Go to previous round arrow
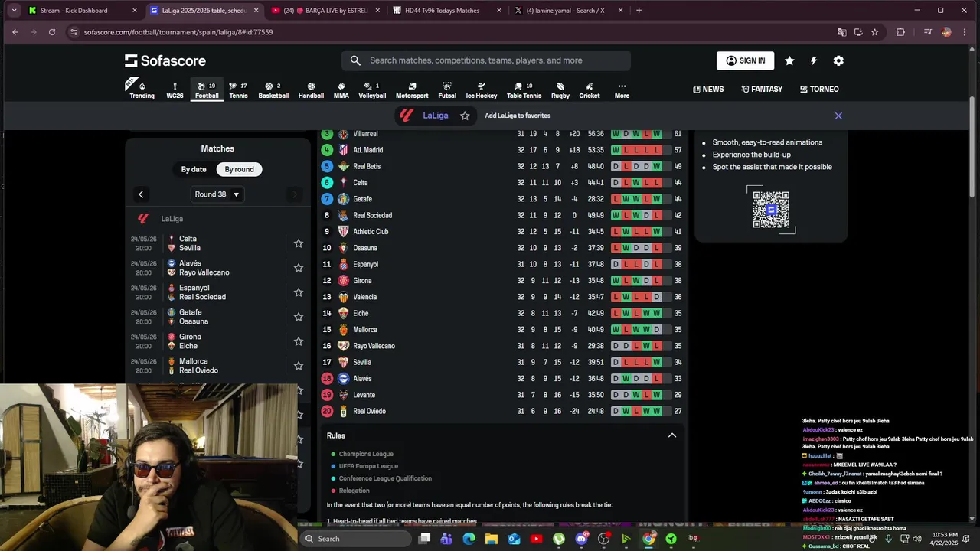Screen dimensions: 980x551 pos(141,194)
